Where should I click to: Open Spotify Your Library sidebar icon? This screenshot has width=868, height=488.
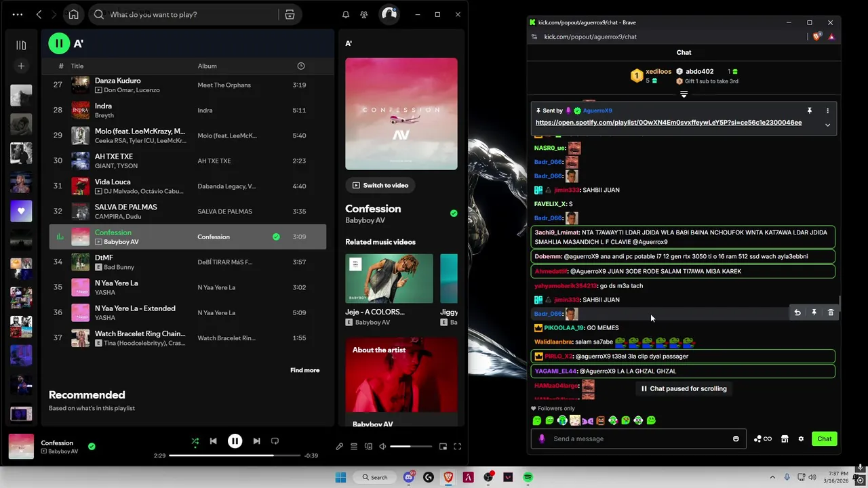pos(21,45)
